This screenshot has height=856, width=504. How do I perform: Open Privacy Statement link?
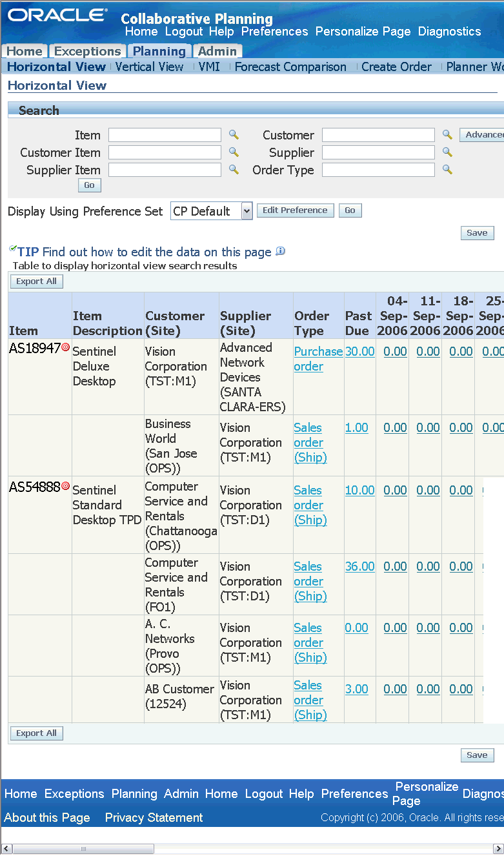coord(154,817)
